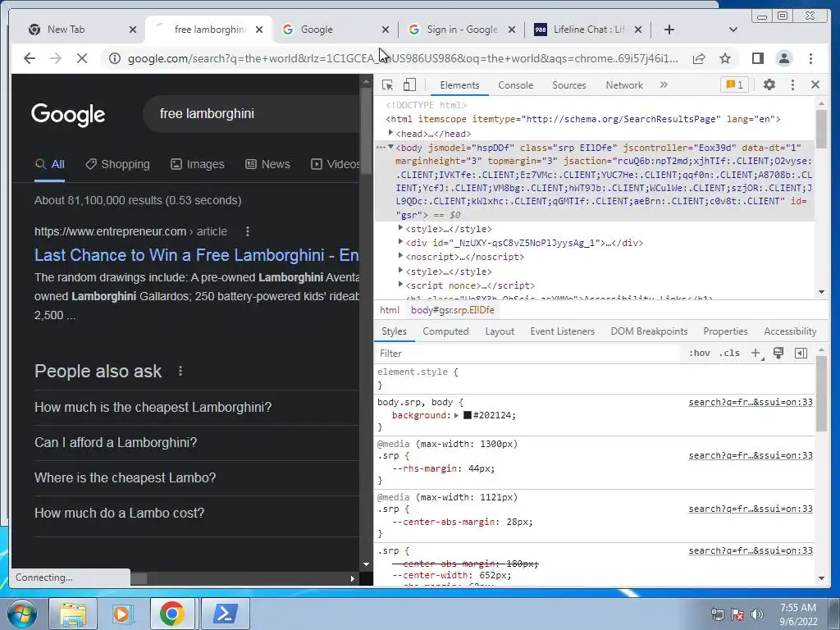Viewport: 840px width, 630px height.
Task: Open Chrome side panel
Action: [x=757, y=58]
